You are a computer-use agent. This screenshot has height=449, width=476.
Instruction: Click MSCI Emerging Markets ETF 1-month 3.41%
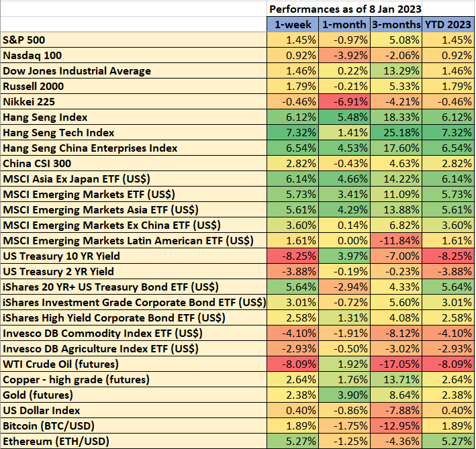(344, 195)
